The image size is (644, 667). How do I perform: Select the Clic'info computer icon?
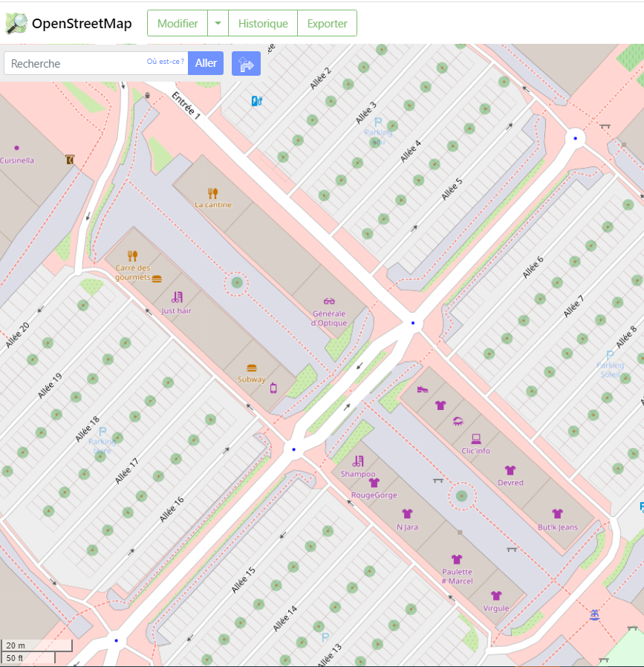[476, 438]
